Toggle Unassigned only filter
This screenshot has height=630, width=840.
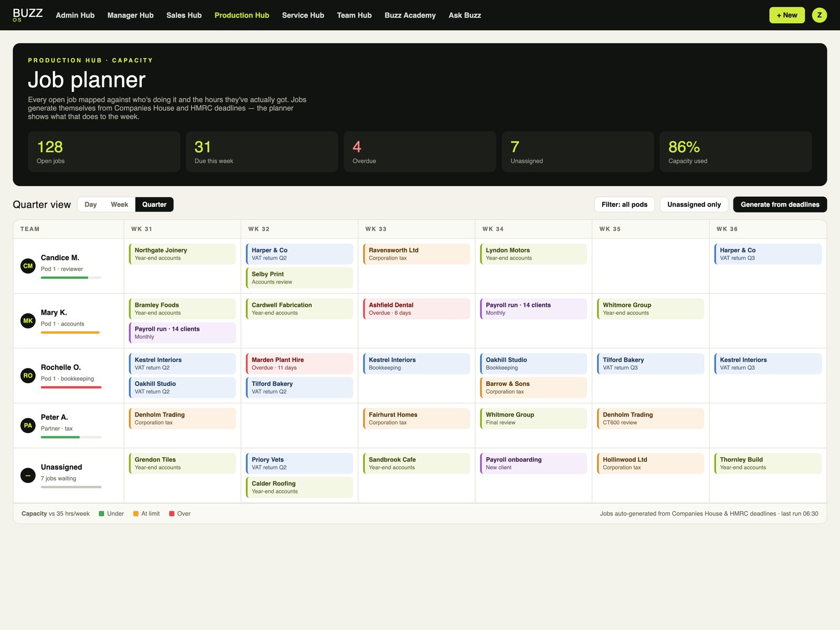694,204
